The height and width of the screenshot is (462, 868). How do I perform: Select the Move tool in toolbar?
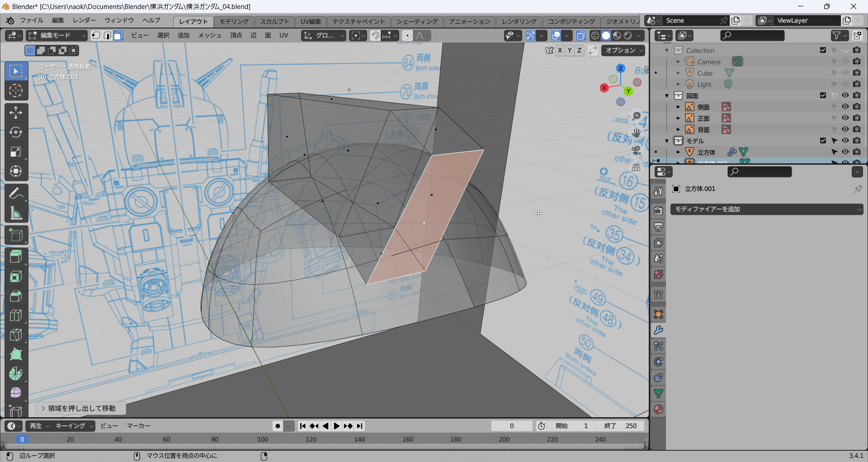tap(16, 113)
